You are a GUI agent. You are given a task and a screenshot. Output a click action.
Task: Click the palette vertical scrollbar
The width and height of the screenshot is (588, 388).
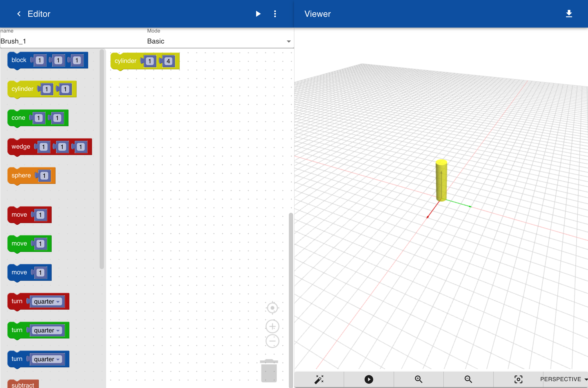click(x=102, y=159)
